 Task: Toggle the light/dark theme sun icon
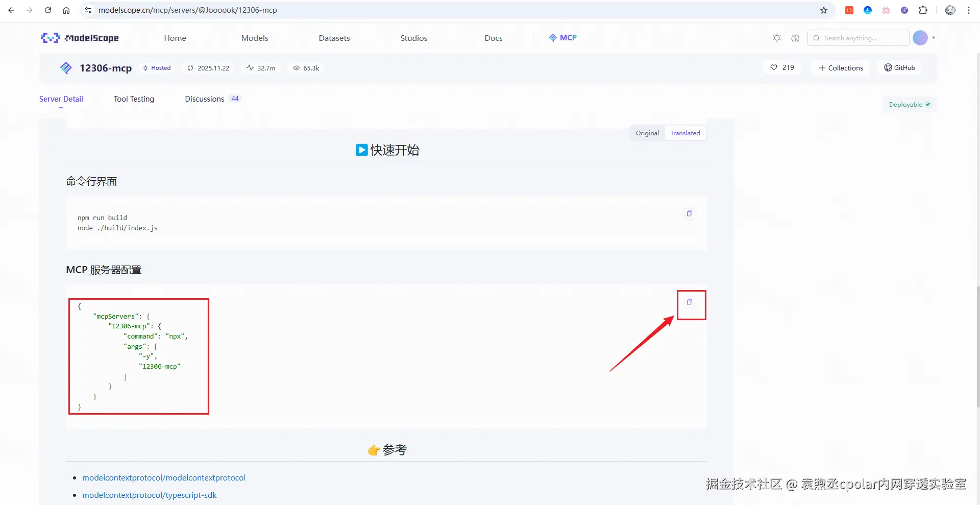click(777, 38)
